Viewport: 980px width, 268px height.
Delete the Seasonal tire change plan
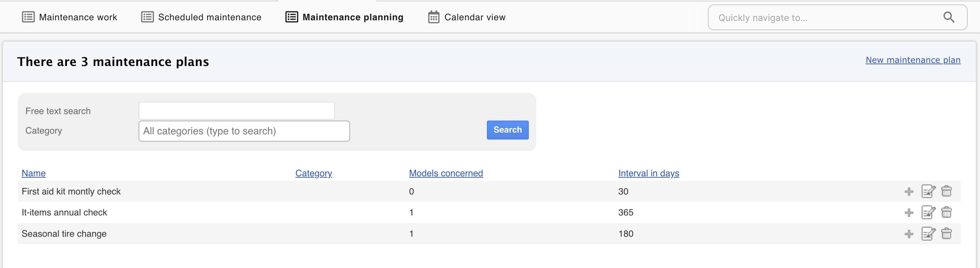pos(946,234)
